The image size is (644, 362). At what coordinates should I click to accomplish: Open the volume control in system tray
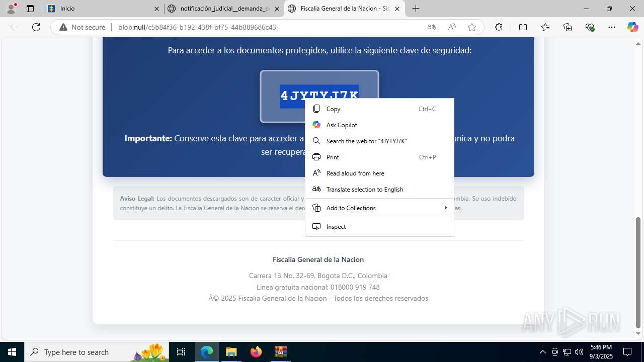[579, 352]
